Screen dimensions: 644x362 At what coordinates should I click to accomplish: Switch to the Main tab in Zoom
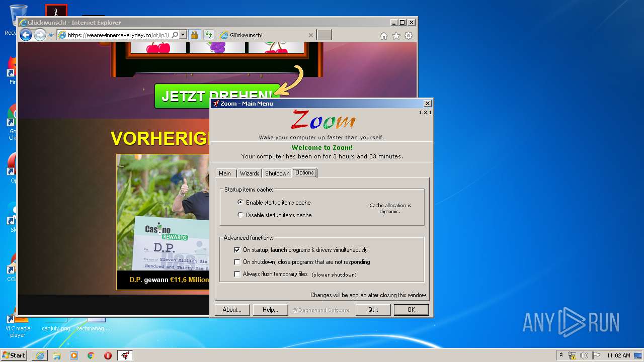pyautogui.click(x=225, y=173)
